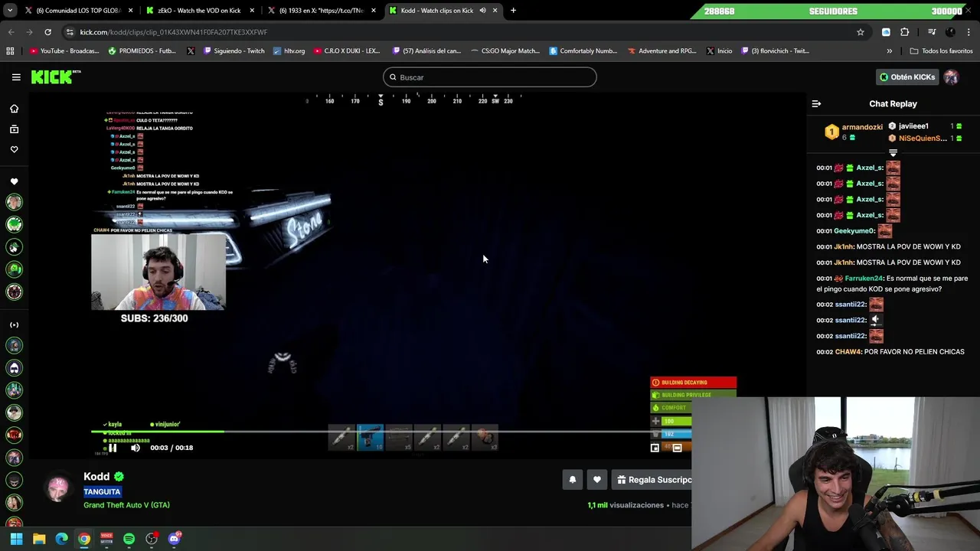980x551 pixels.
Task: Open the Kick hamburger sidebar menu
Action: point(16,77)
